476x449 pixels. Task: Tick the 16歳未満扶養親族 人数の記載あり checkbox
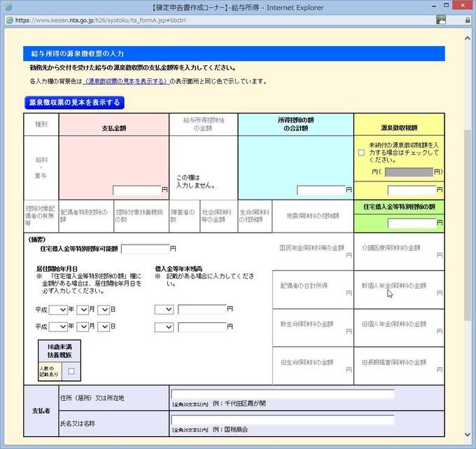click(71, 371)
